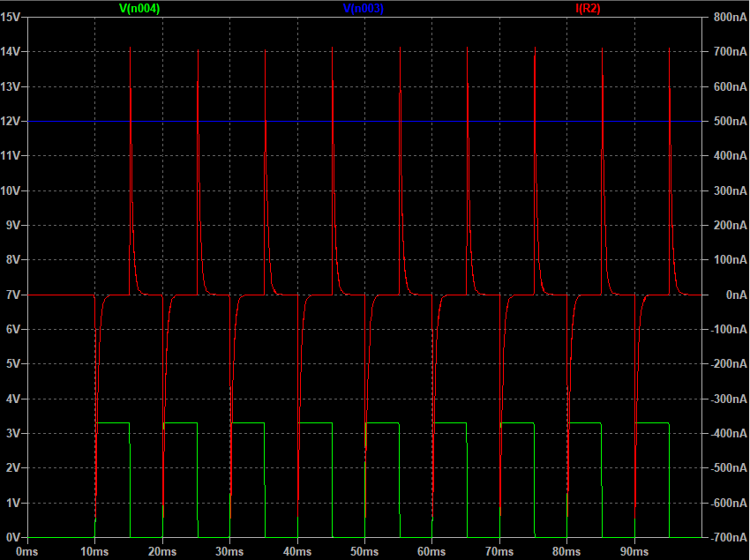Click the 30ms time axis label
The height and width of the screenshot is (560, 750).
pyautogui.click(x=229, y=551)
